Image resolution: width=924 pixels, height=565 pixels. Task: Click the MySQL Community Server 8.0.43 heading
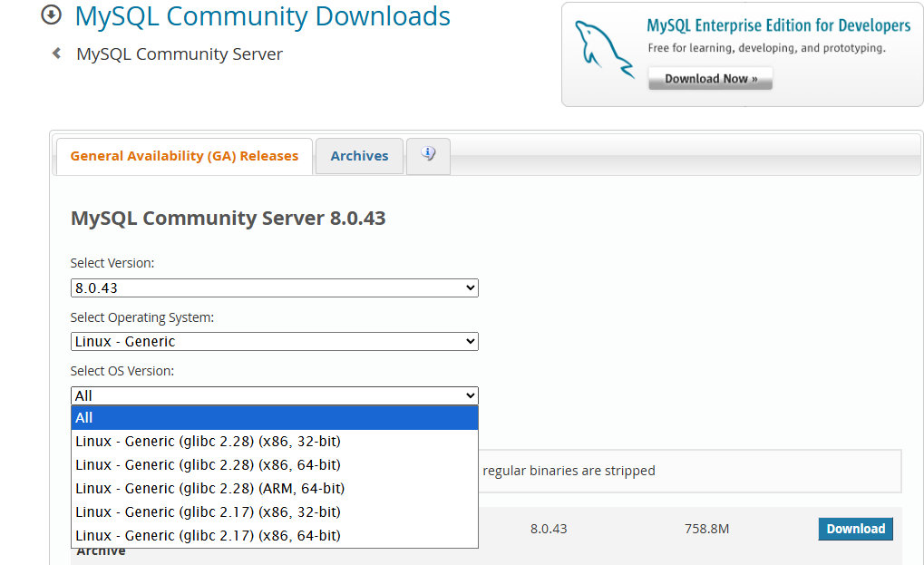click(229, 219)
